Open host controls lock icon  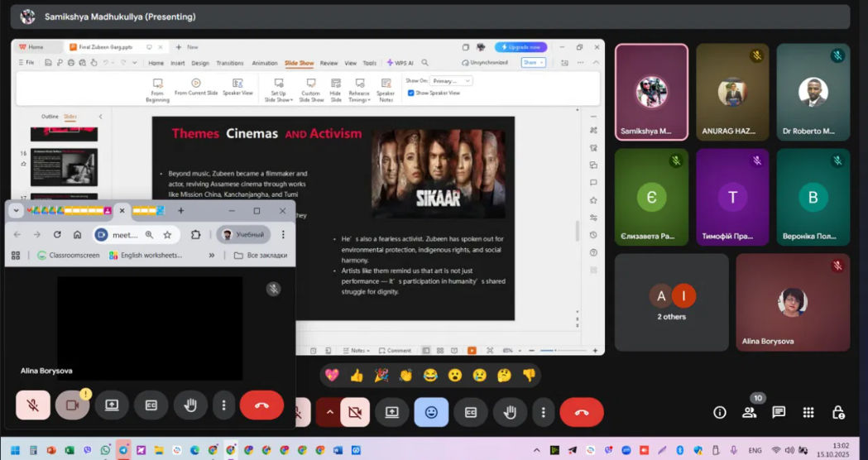837,412
